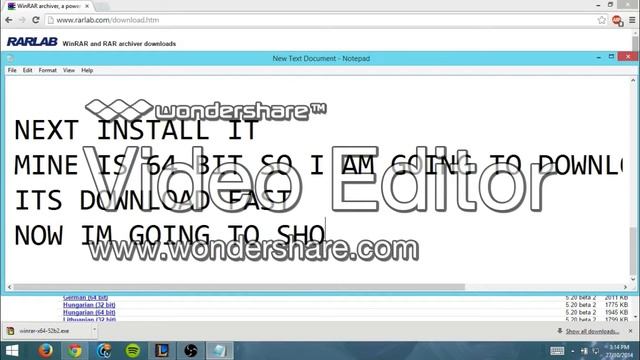Open Hungarian (64 bit) download link
Screen dimensions: 640x360
(89, 312)
